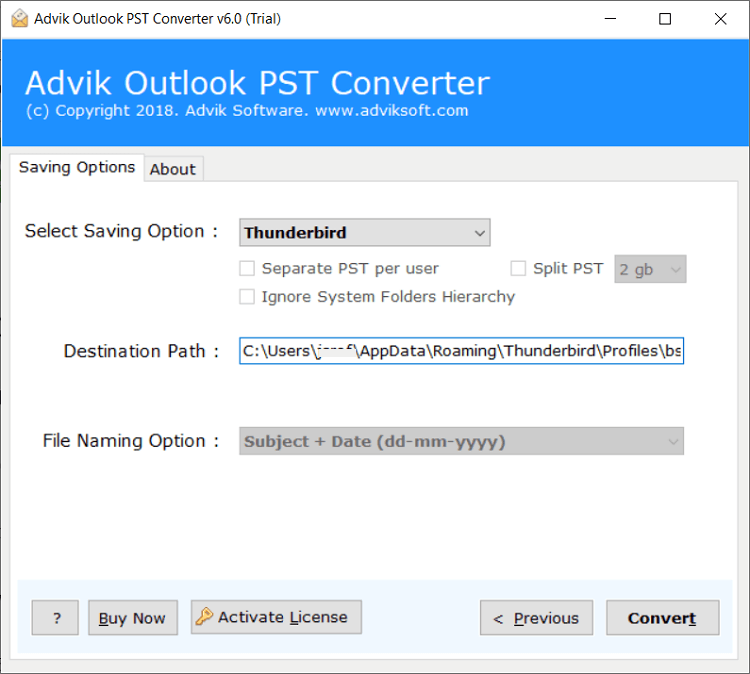Screen dimensions: 750x674
Task: Toggle the Split PST checkbox
Action: (x=518, y=268)
